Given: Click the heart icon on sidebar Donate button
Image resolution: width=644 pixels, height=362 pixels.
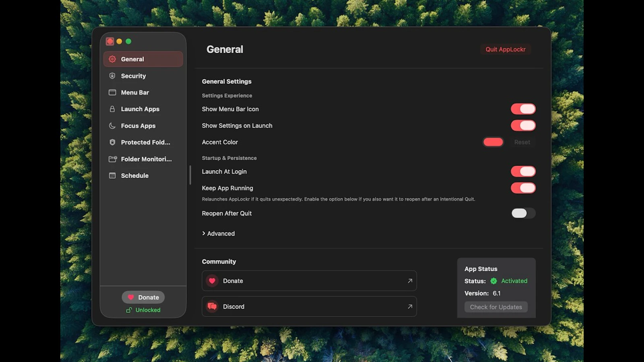Looking at the screenshot, I should 131,297.
